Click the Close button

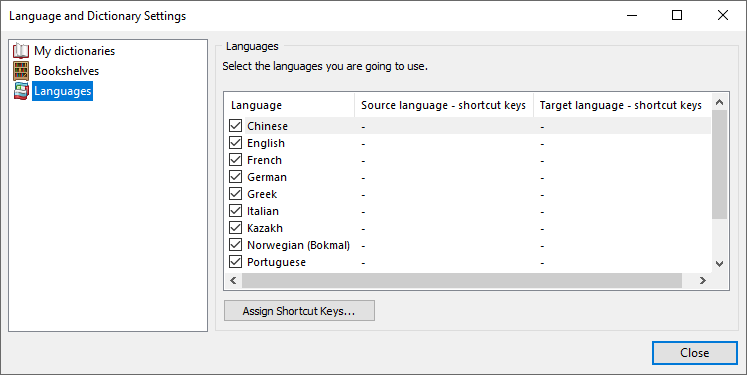point(695,353)
